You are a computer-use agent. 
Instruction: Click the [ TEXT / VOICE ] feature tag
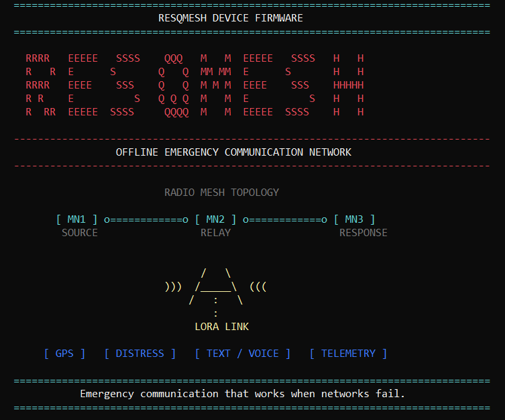243,354
